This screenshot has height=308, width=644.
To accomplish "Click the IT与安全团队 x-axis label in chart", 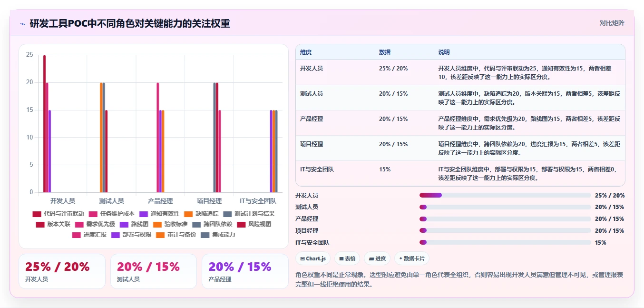I will (x=258, y=201).
